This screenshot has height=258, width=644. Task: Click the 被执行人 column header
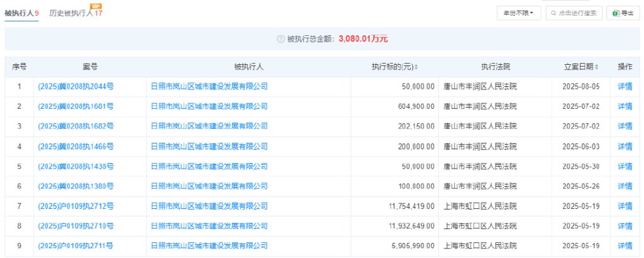[248, 67]
